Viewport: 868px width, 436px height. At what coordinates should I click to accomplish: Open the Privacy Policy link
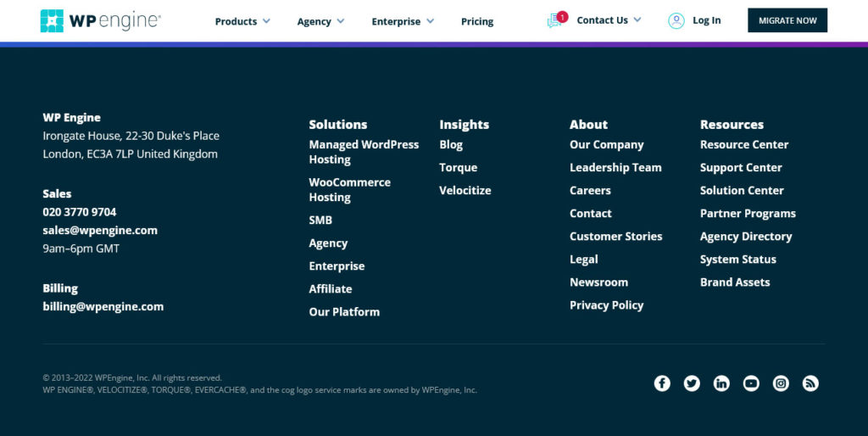(607, 305)
